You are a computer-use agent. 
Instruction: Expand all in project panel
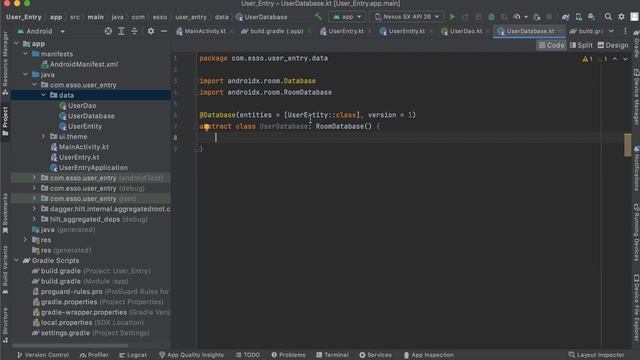[x=121, y=31]
